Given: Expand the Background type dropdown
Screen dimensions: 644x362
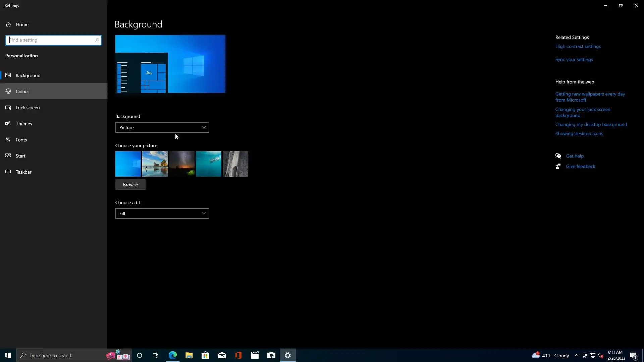Looking at the screenshot, I should [x=162, y=127].
